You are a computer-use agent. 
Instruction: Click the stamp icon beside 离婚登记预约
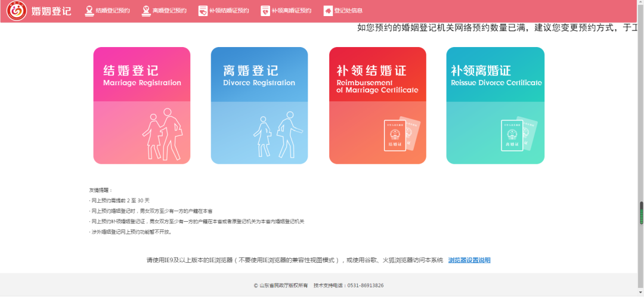[146, 11]
